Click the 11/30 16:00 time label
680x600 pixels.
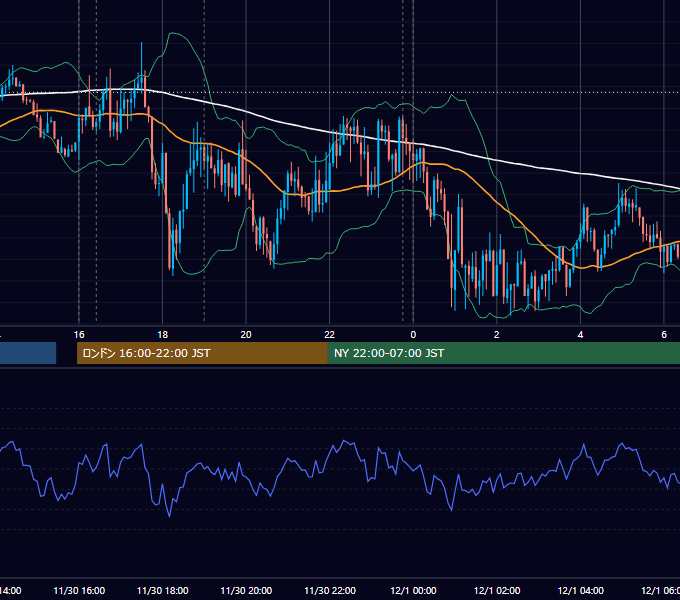79,591
